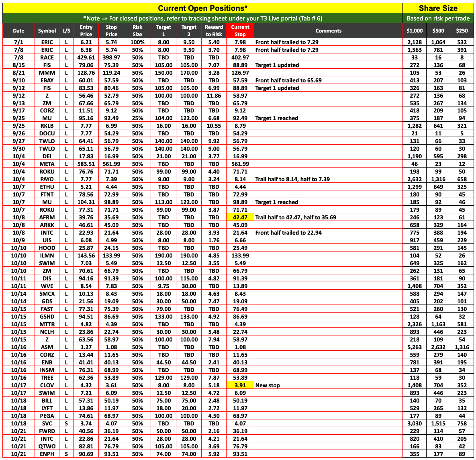Click the $1,000 share size header

(415, 31)
